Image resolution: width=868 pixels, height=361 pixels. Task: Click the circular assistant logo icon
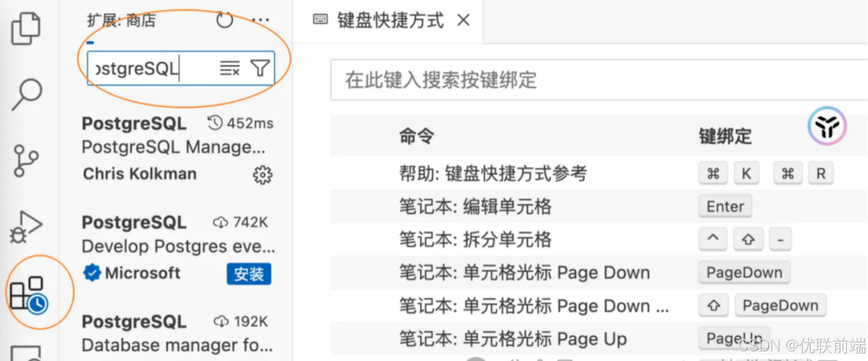tap(827, 126)
